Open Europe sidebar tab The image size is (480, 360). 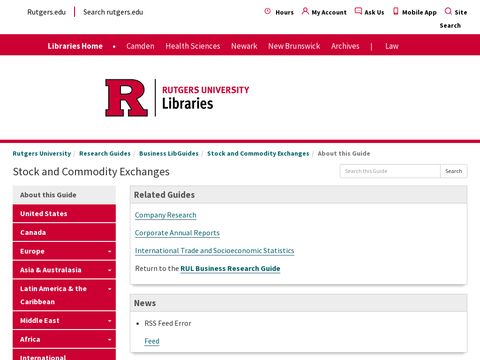click(x=64, y=251)
